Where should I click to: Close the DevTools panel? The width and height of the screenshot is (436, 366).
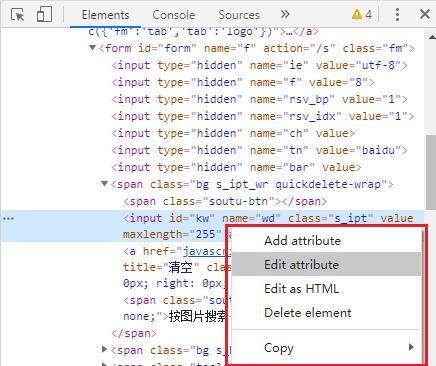coord(425,14)
